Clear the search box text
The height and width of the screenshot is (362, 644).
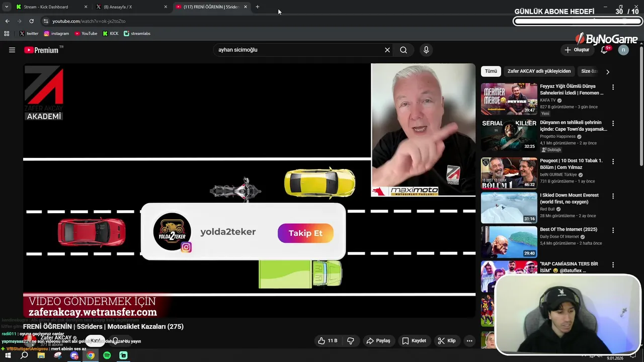pyautogui.click(x=387, y=50)
